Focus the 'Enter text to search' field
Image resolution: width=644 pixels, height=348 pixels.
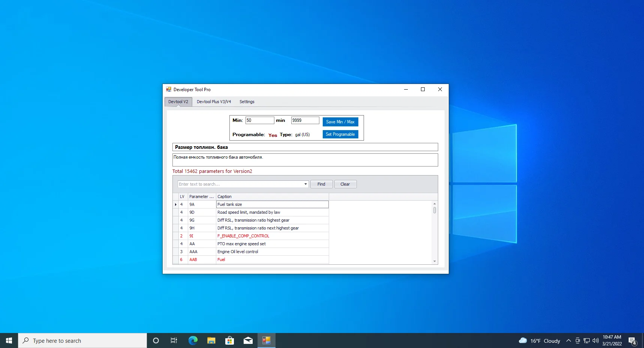point(240,184)
